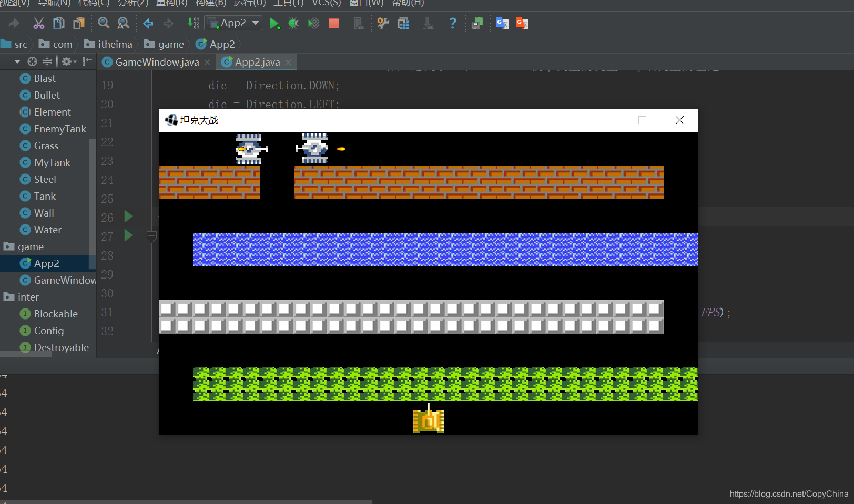Click the yellow player tank in game window
The image size is (854, 504).
pos(429,419)
